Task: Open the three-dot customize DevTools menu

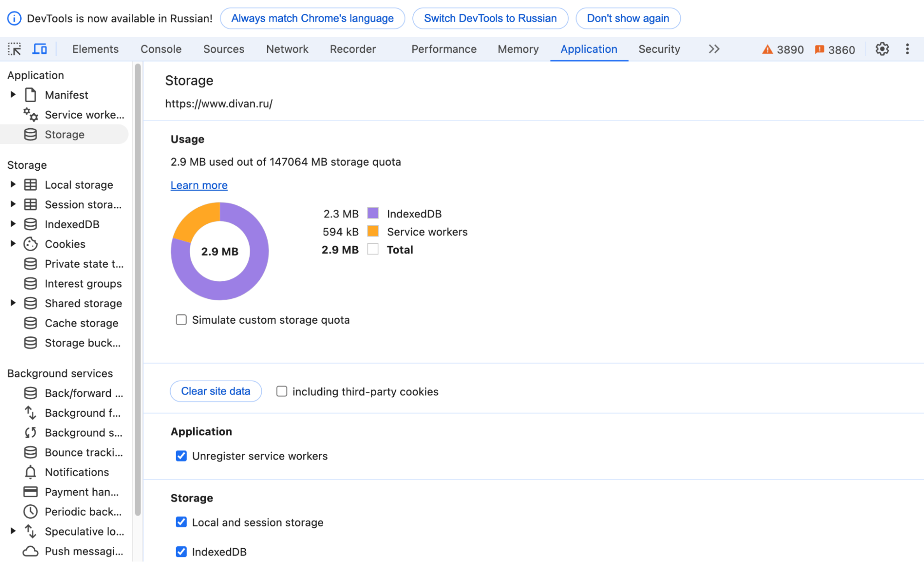Action: pos(907,49)
